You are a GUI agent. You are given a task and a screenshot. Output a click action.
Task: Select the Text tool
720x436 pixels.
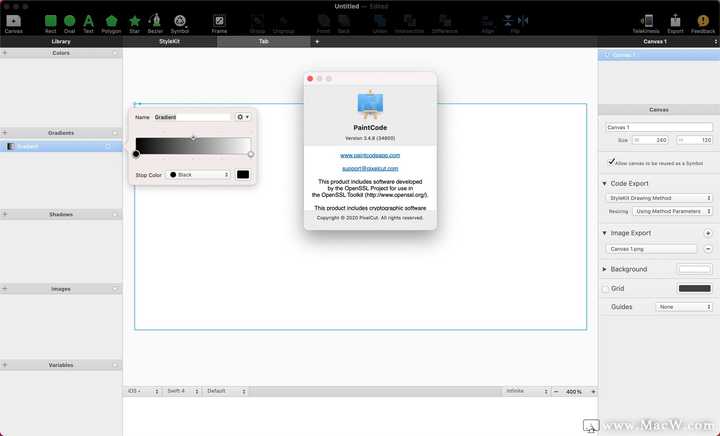88,24
